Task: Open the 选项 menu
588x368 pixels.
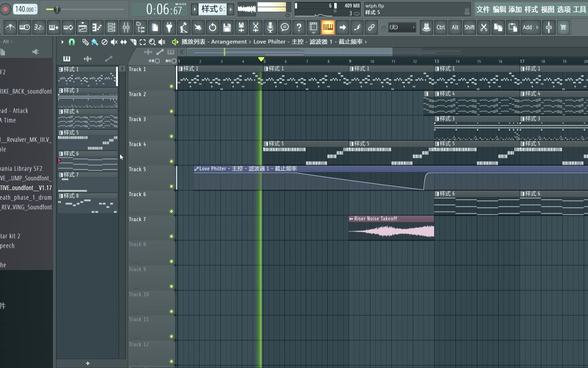Action: (563, 9)
